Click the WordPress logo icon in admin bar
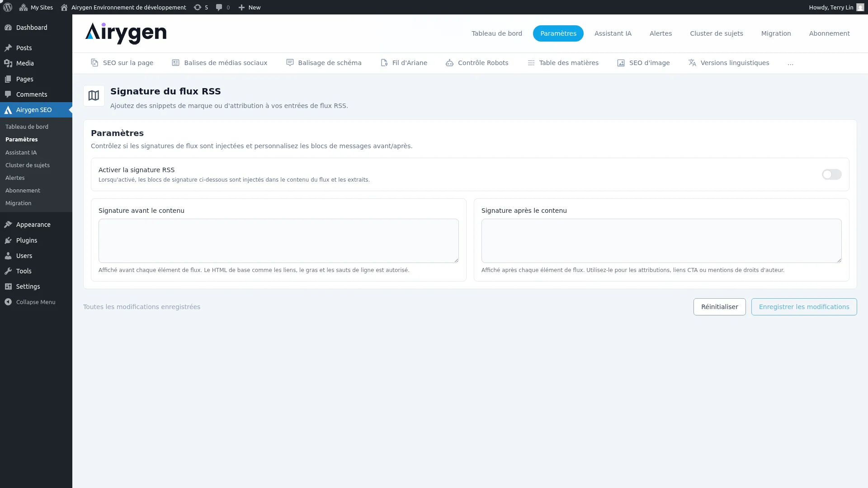The height and width of the screenshot is (488, 868). point(8,7)
